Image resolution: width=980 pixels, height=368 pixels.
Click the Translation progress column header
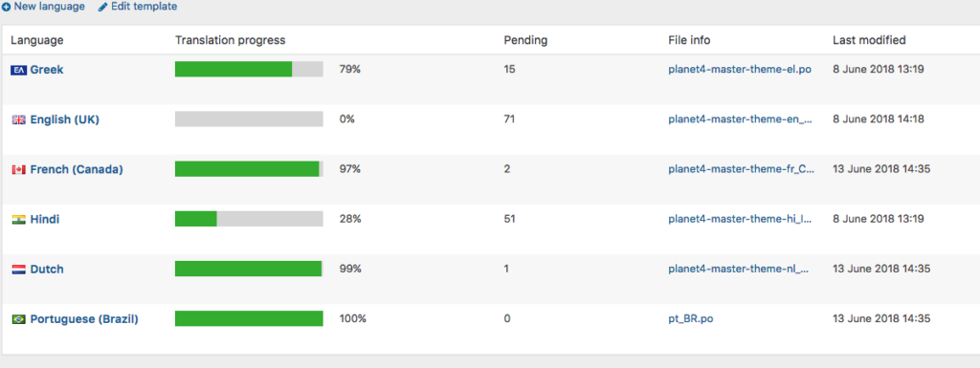(x=230, y=40)
